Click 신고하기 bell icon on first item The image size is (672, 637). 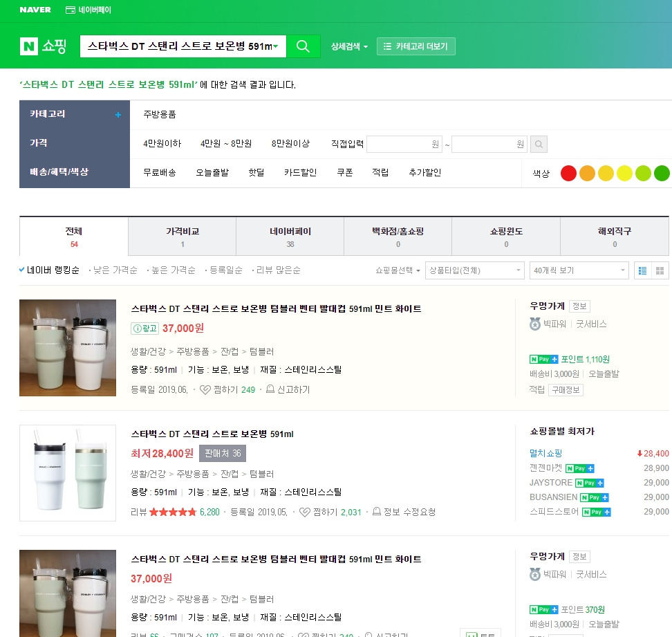tap(270, 389)
